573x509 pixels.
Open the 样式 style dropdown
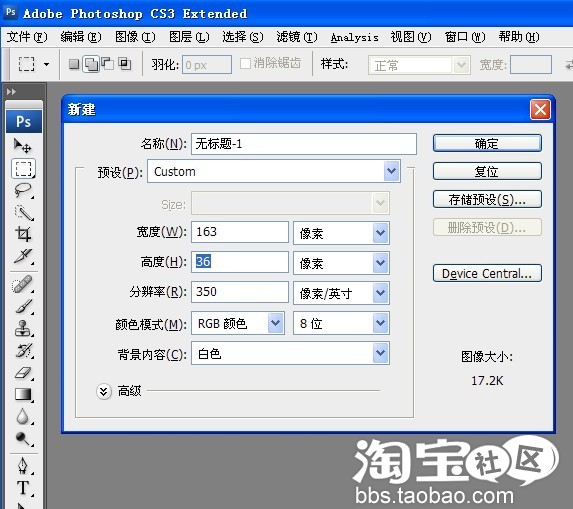point(419,65)
